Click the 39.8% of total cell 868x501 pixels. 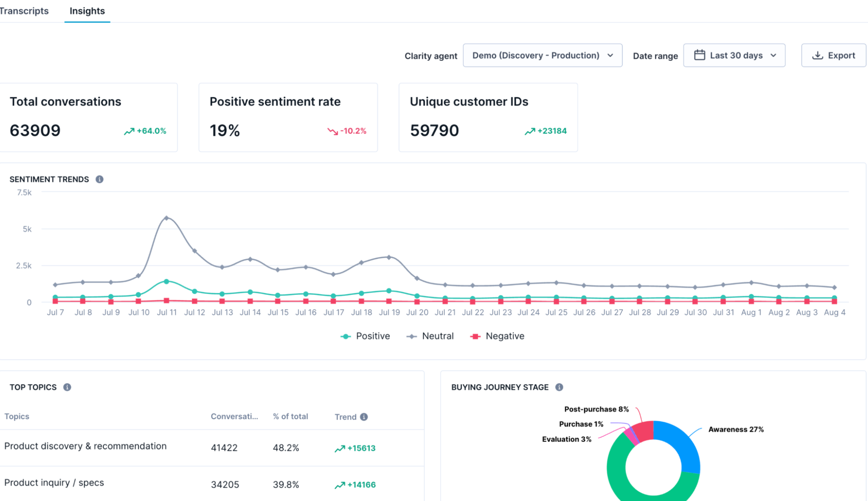pyautogui.click(x=286, y=485)
